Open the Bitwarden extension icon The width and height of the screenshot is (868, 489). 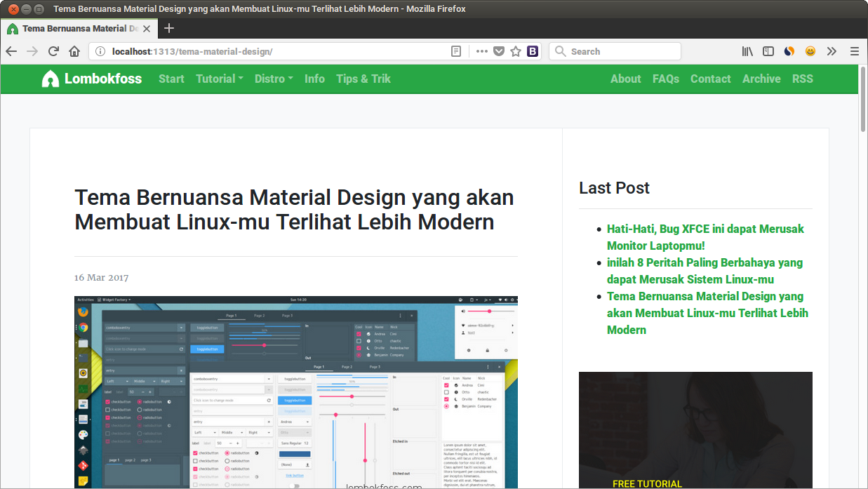pos(533,51)
